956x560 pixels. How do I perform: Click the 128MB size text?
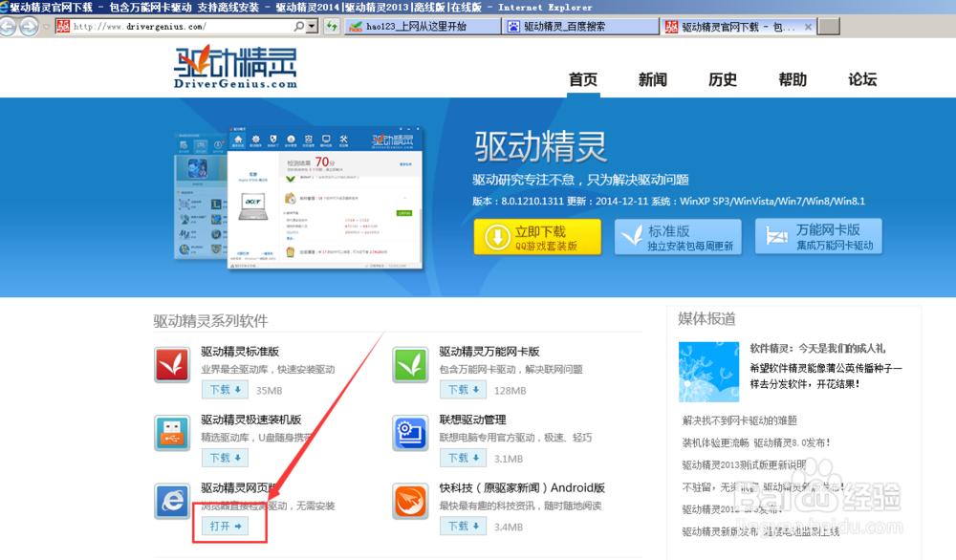point(510,391)
